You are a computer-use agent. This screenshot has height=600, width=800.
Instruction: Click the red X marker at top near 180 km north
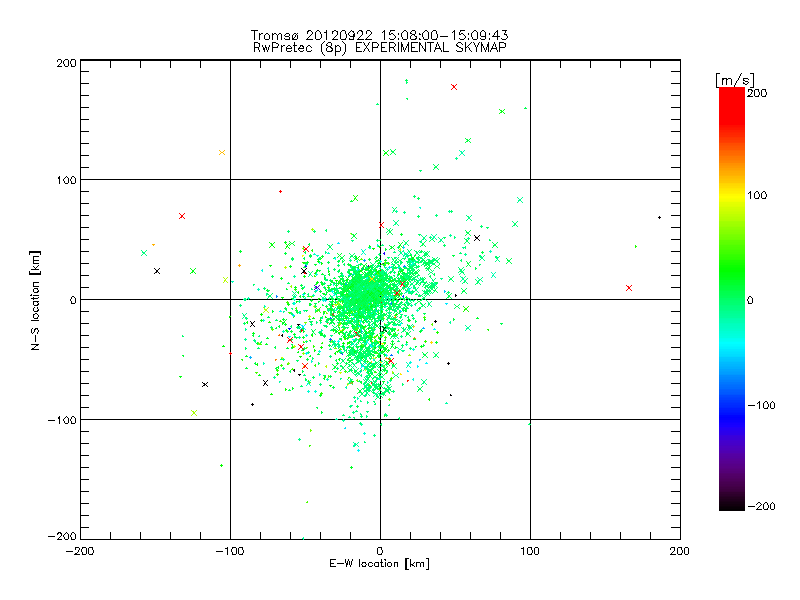454,87
